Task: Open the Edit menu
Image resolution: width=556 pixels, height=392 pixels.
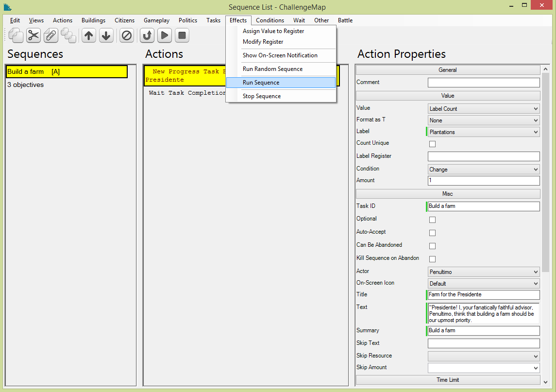Action: pos(15,20)
